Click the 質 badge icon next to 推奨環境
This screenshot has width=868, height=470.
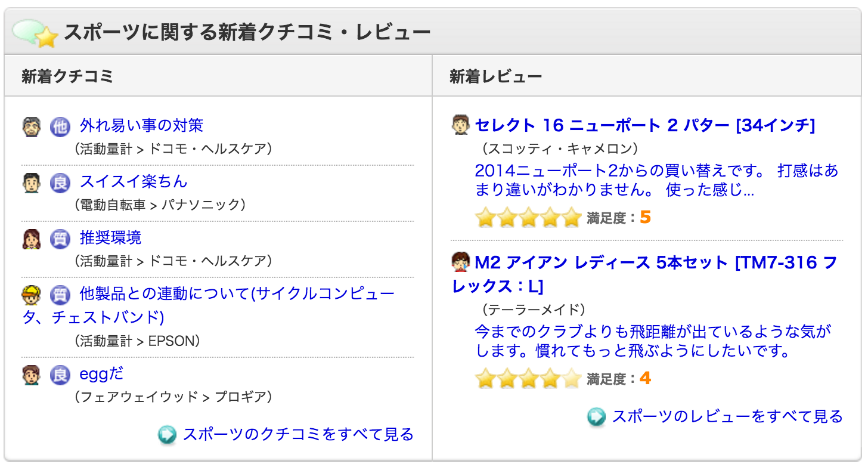(60, 239)
